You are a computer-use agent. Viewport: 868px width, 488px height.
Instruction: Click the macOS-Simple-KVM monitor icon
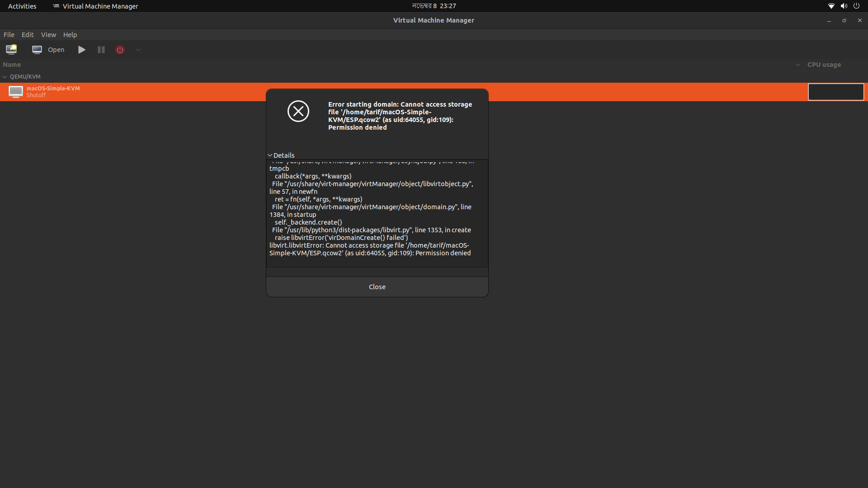point(15,92)
